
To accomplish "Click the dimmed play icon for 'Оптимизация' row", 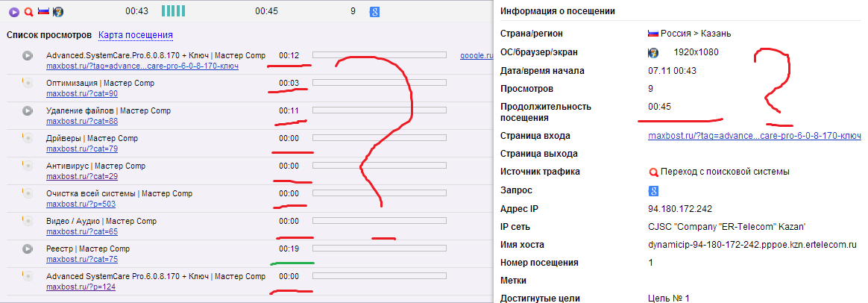I will tap(27, 83).
